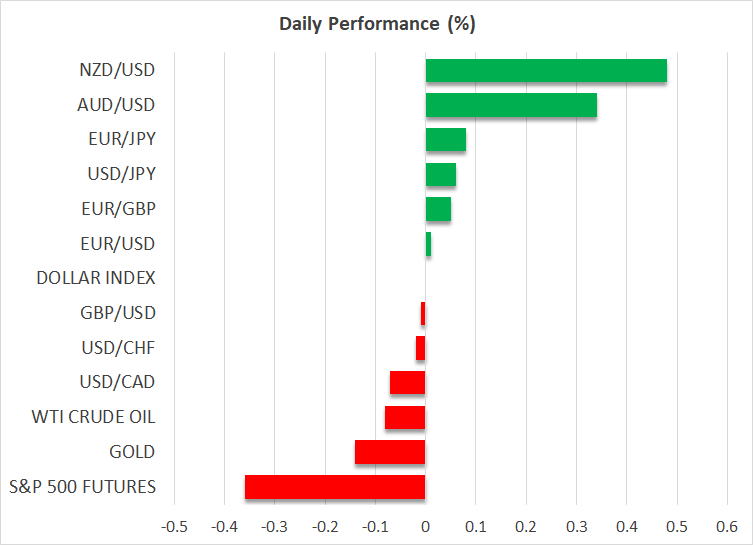
Task: Select the 0.6 axis tick label
Action: pos(727,525)
